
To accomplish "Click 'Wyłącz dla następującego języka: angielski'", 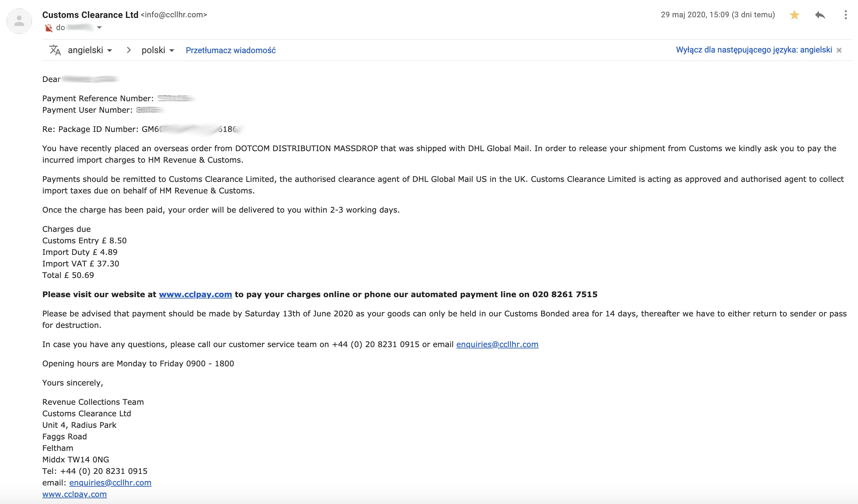I will coord(754,50).
